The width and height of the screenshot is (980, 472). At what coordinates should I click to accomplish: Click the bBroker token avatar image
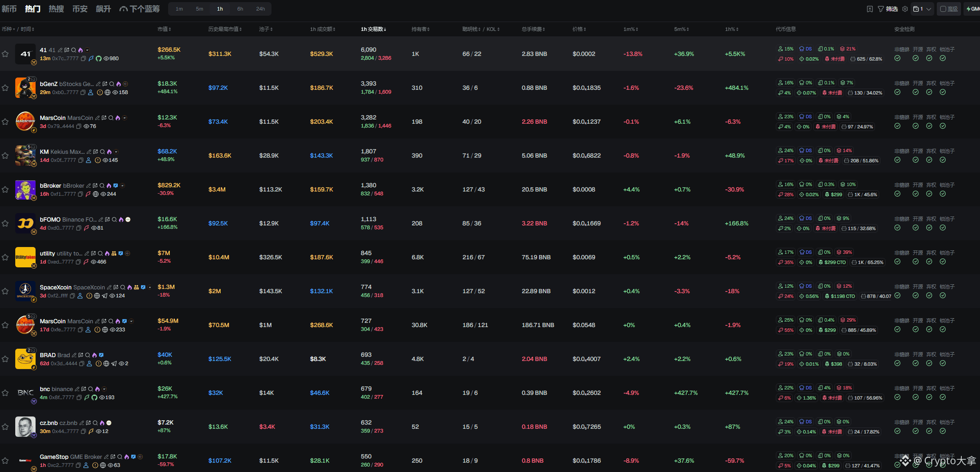click(25, 189)
